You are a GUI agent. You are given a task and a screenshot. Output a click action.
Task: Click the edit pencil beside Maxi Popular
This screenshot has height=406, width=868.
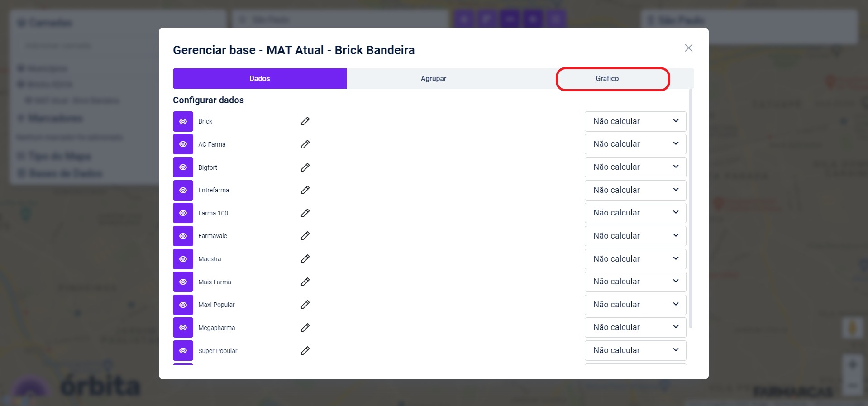tap(305, 305)
